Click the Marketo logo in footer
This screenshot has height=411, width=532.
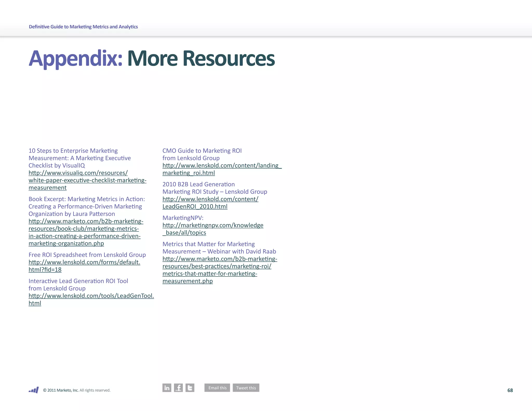pos(34,390)
